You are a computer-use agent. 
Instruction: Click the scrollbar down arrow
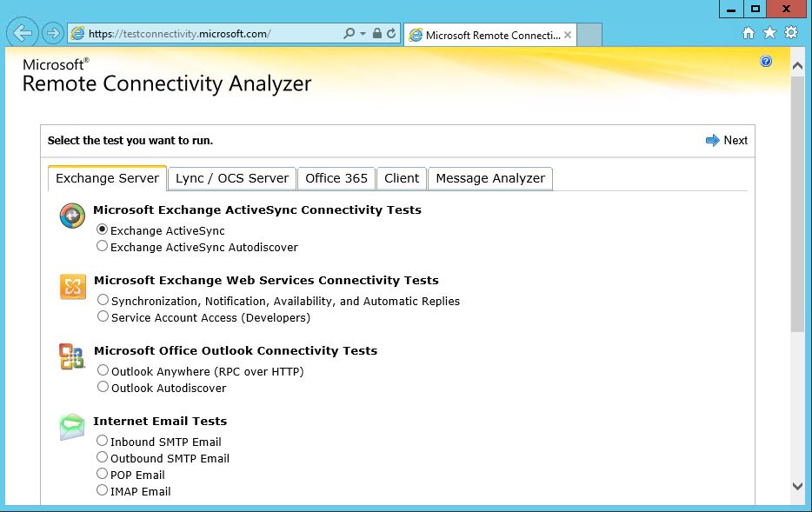(797, 486)
